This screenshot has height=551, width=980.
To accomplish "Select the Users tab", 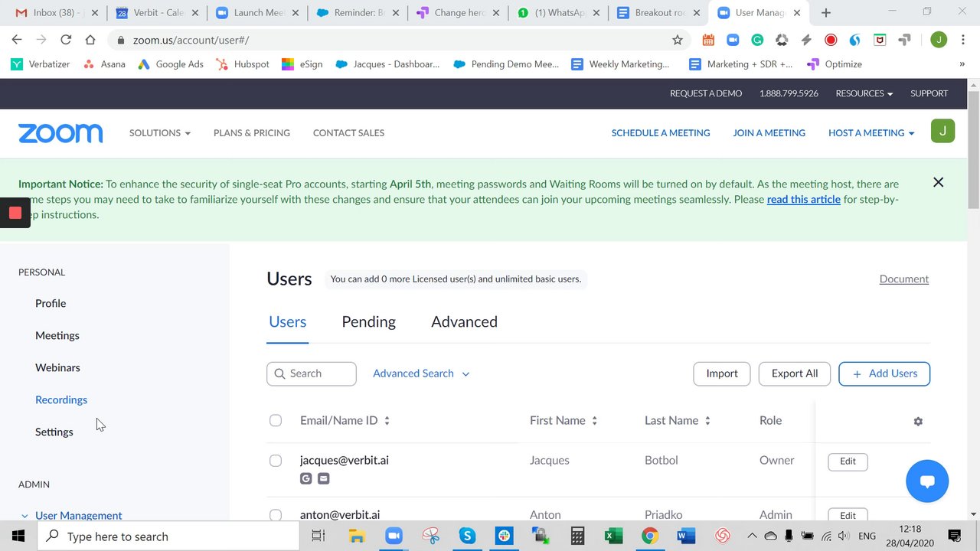I will tap(288, 322).
